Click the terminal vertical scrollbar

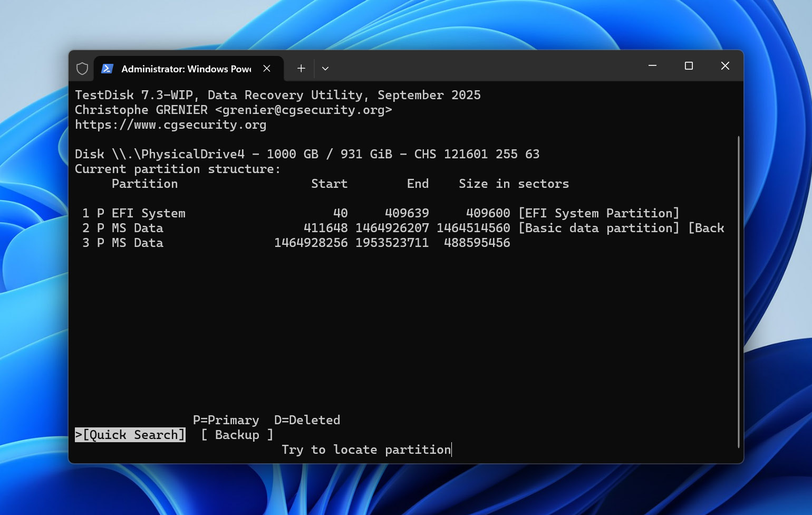tap(738, 292)
